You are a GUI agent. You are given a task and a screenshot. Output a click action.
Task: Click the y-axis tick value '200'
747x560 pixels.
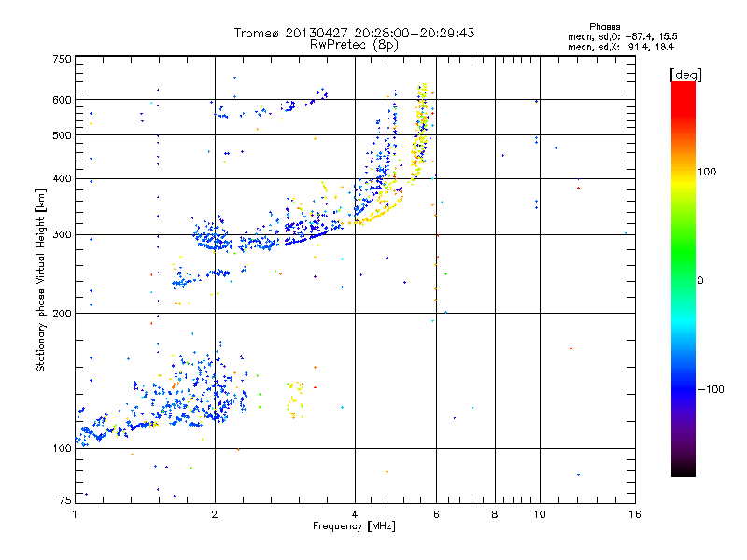(x=62, y=314)
